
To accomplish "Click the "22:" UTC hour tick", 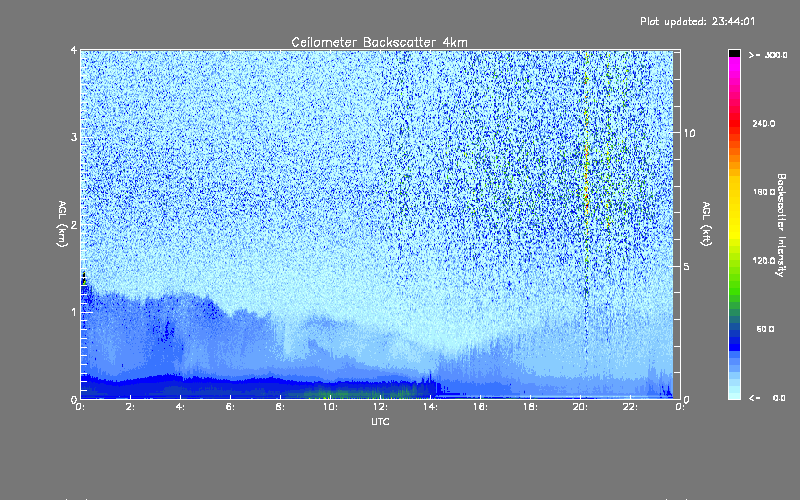I will 630,407.
